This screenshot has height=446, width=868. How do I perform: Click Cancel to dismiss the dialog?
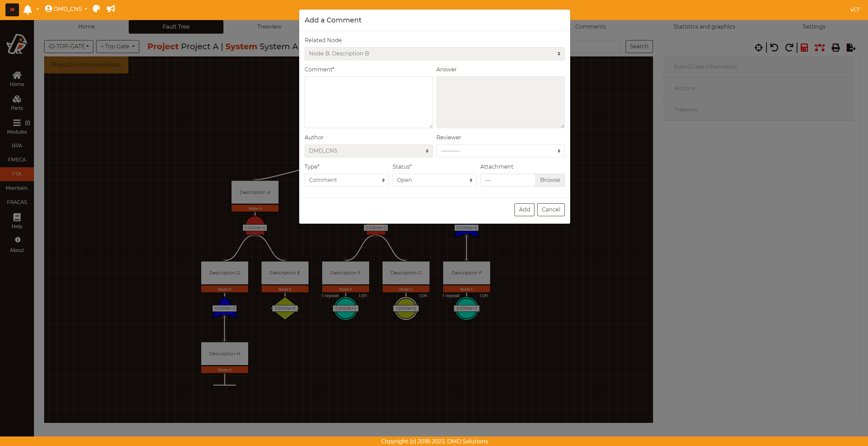[x=550, y=209]
